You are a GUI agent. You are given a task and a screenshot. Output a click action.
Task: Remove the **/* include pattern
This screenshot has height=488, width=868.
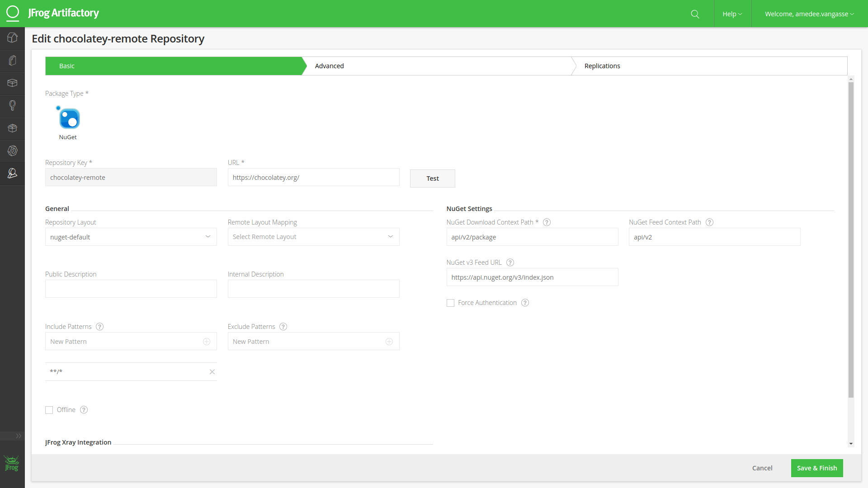(212, 372)
